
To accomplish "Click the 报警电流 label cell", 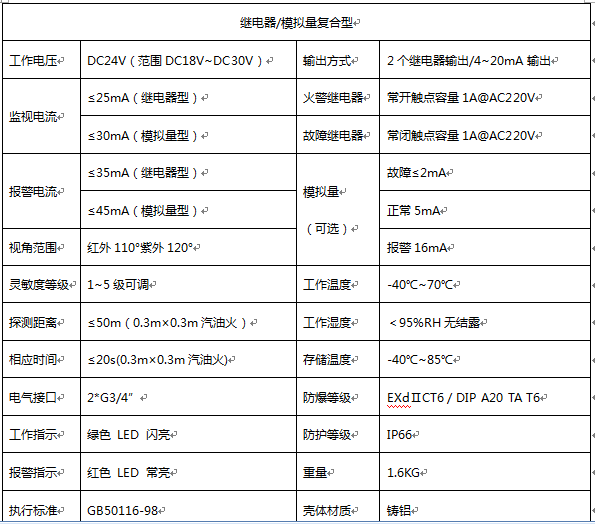I will pyautogui.click(x=41, y=191).
